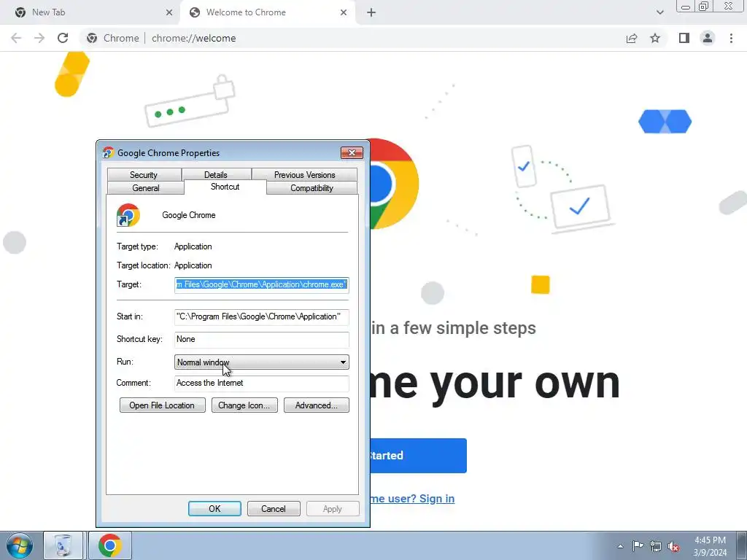The image size is (747, 560).
Task: Close the Google Chrome Properties dialog
Action: [x=352, y=152]
